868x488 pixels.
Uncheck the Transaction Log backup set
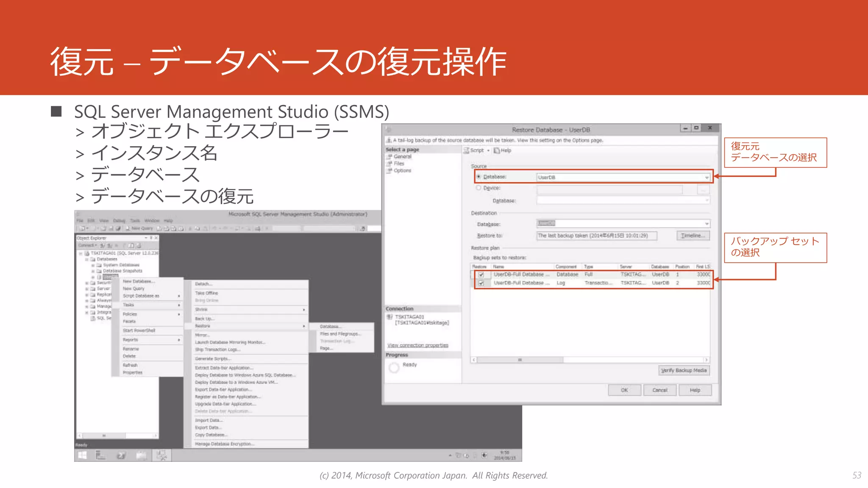pyautogui.click(x=481, y=283)
